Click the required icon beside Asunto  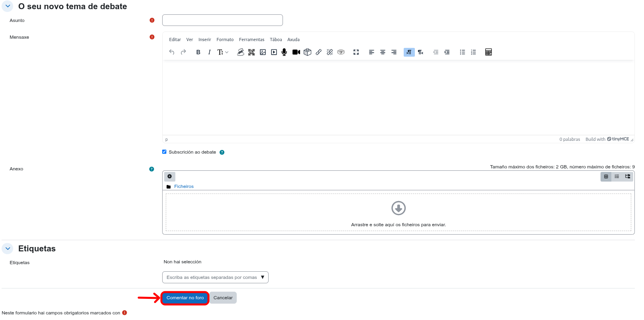click(152, 20)
